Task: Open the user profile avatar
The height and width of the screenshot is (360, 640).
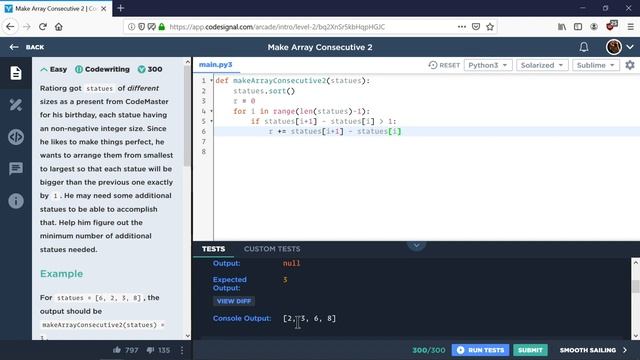Action: pyautogui.click(x=613, y=47)
